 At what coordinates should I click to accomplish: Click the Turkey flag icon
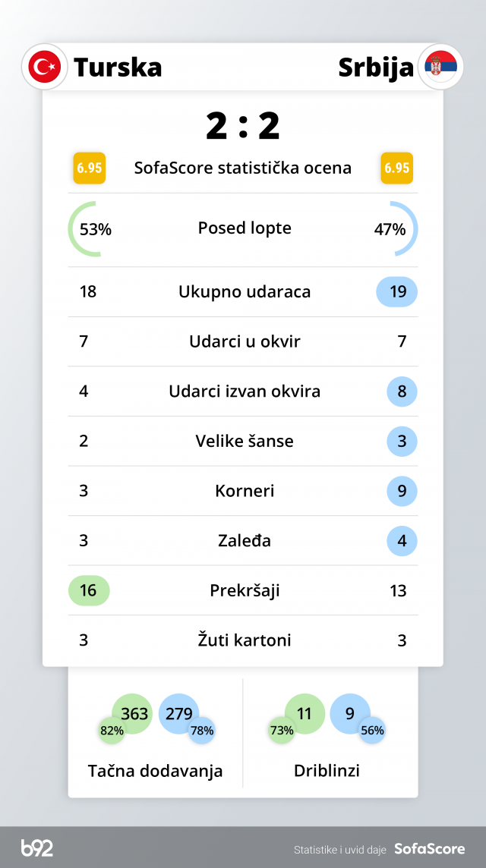click(x=45, y=67)
